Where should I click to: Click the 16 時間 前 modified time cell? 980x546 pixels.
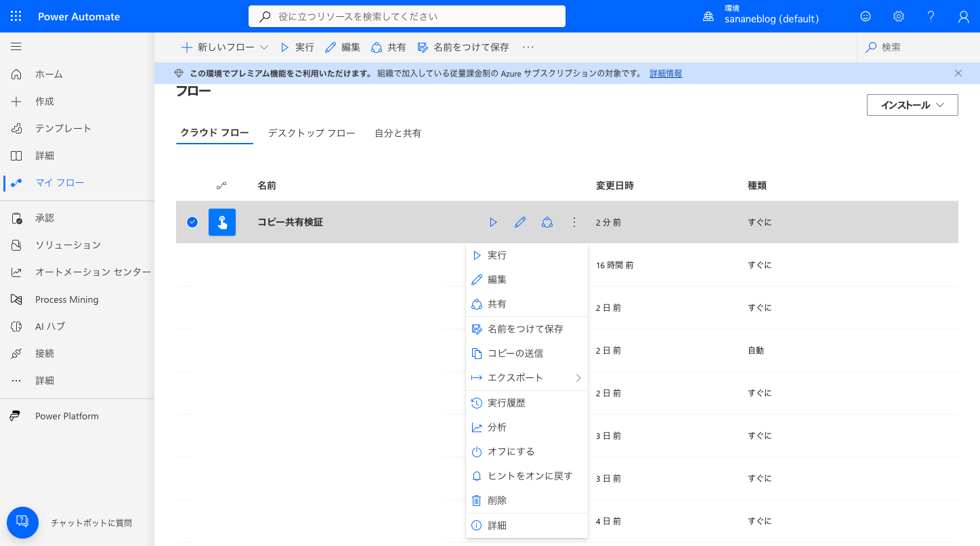[615, 265]
